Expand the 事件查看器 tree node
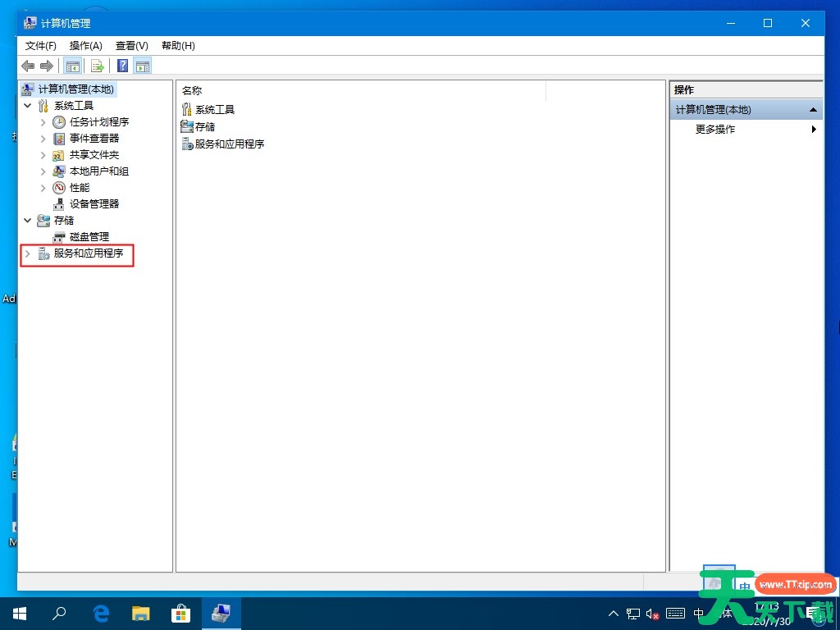Screen dimensions: 840x630 pyautogui.click(x=43, y=139)
